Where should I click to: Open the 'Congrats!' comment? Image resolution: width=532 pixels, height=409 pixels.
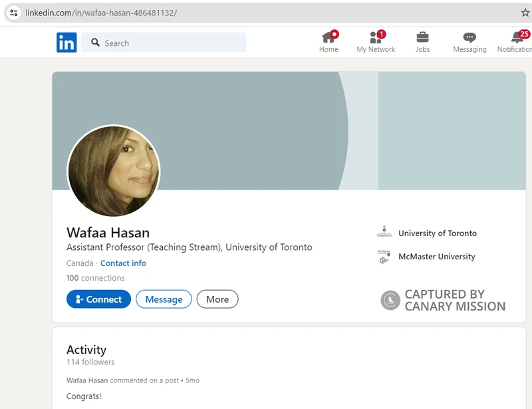click(x=84, y=396)
